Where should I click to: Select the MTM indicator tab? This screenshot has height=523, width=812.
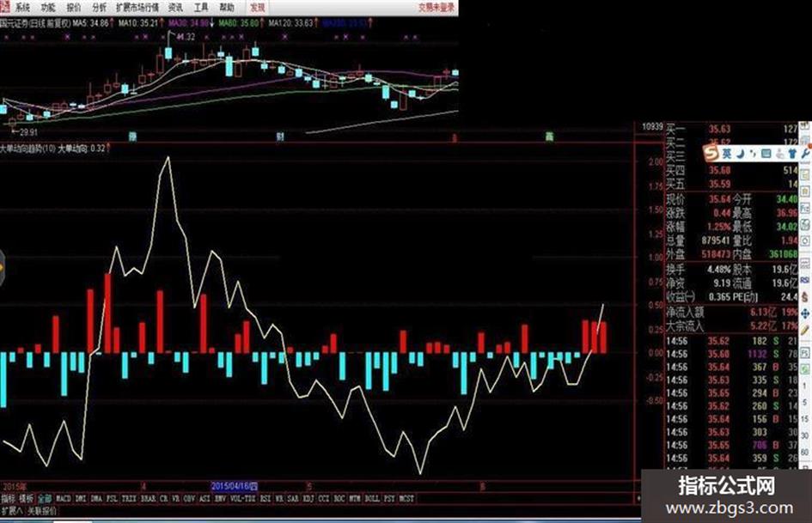pos(355,499)
